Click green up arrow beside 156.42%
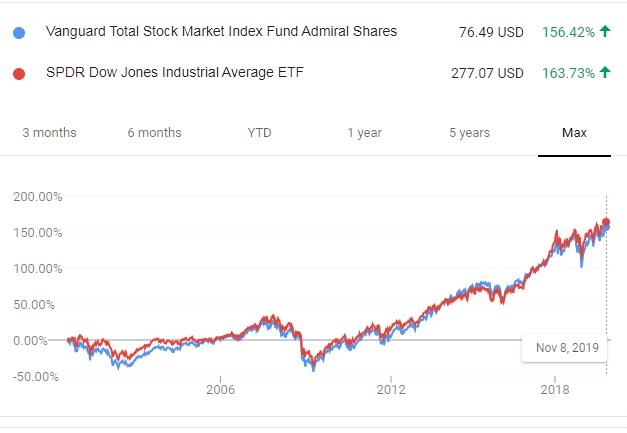 tap(604, 32)
